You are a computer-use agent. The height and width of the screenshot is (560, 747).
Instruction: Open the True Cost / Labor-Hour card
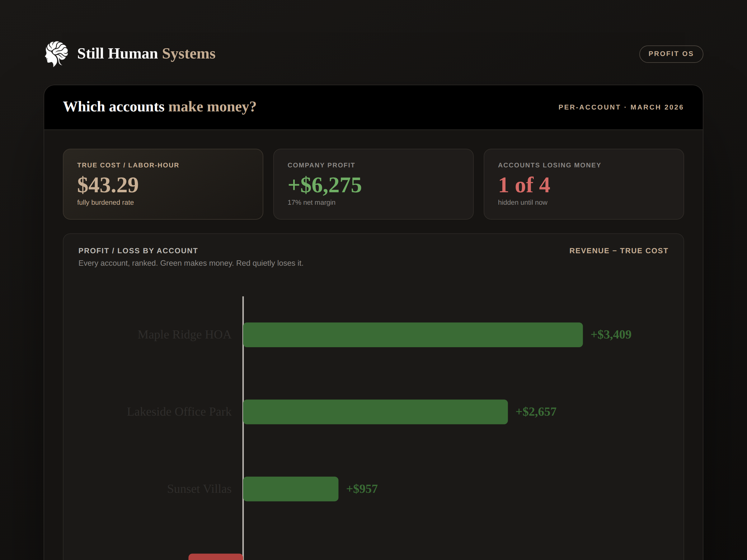click(x=163, y=184)
